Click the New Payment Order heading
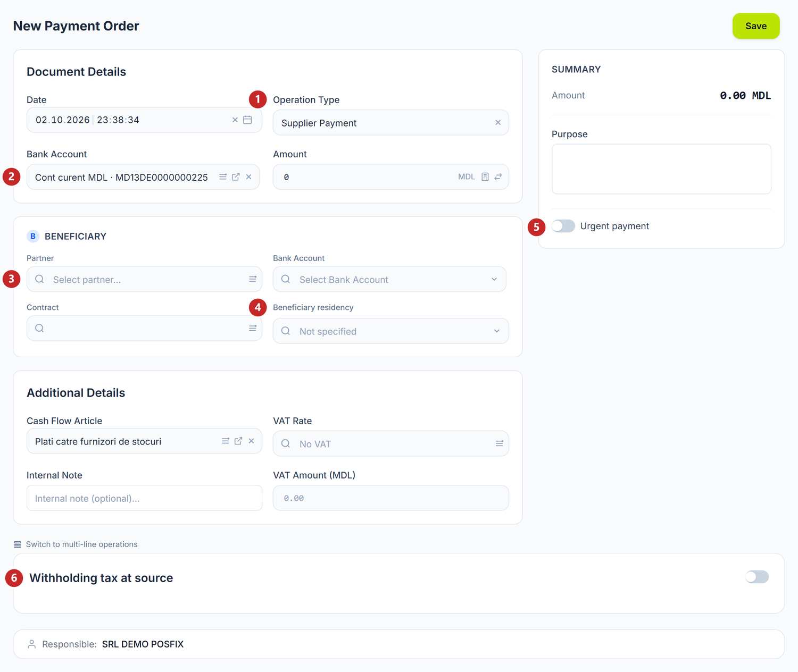798x672 pixels. pyautogui.click(x=76, y=26)
